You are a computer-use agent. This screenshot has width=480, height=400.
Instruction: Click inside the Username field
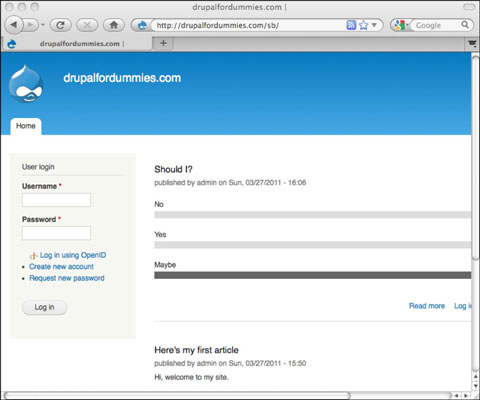(56, 200)
